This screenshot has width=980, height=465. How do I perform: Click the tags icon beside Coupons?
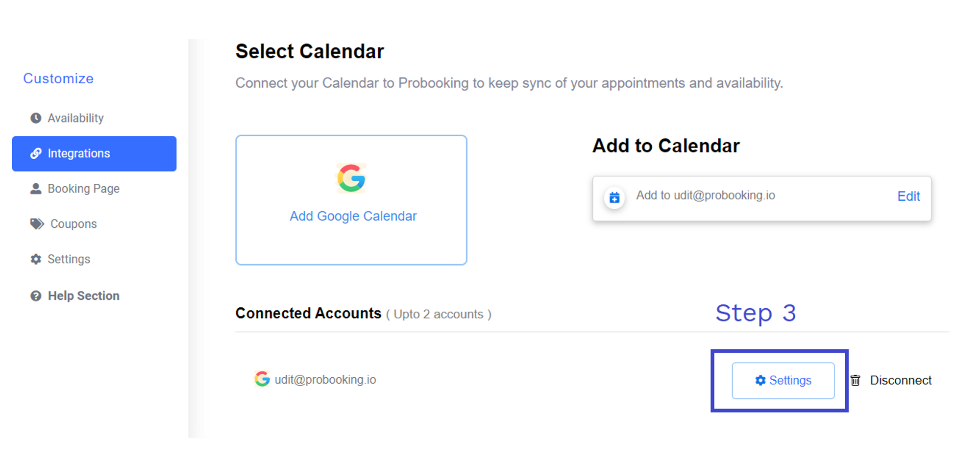click(37, 224)
